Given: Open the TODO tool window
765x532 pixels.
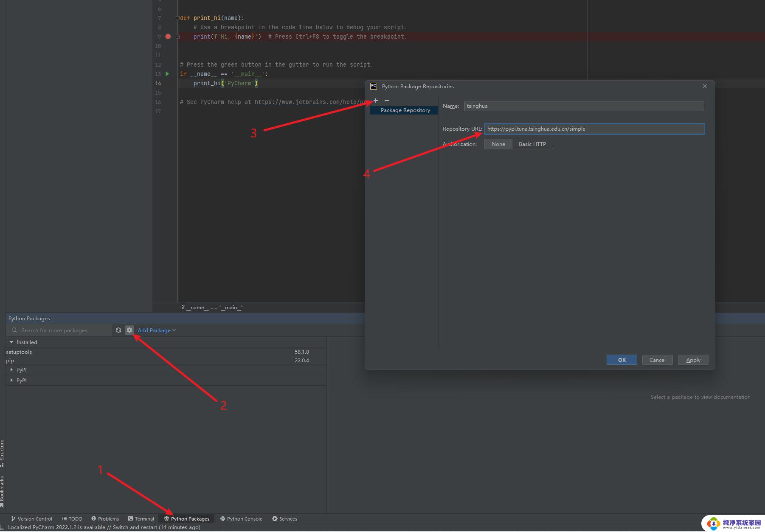Looking at the screenshot, I should tap(72, 518).
